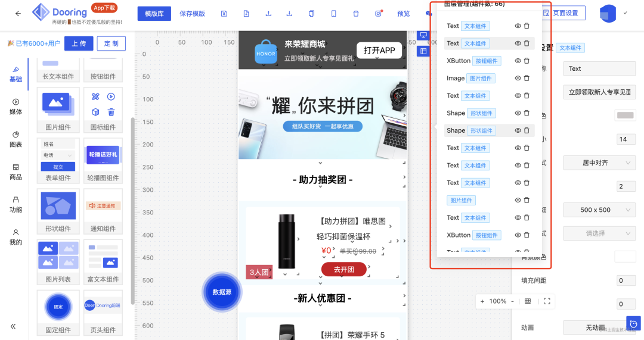This screenshot has height=340, width=644.
Task: Click the round 数据源 button
Action: 222,292
